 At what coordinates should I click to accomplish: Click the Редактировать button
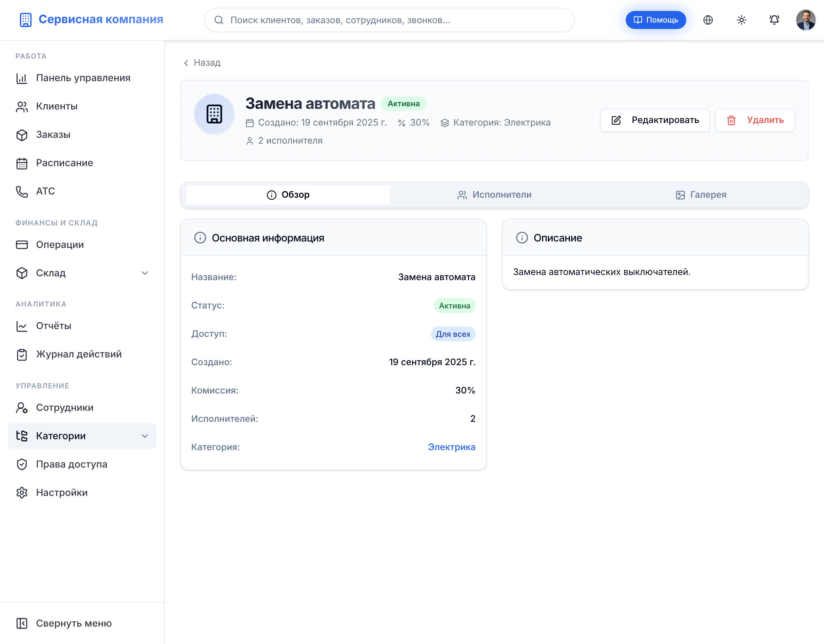point(655,120)
